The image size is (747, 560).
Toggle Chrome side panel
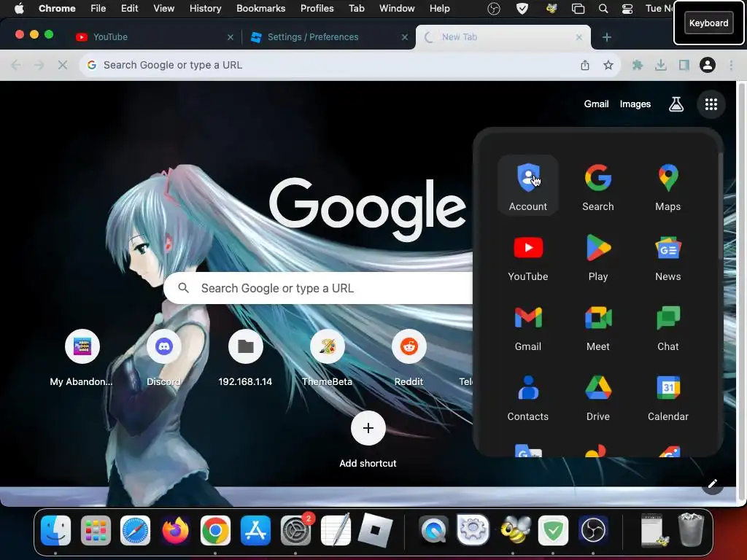coord(684,65)
